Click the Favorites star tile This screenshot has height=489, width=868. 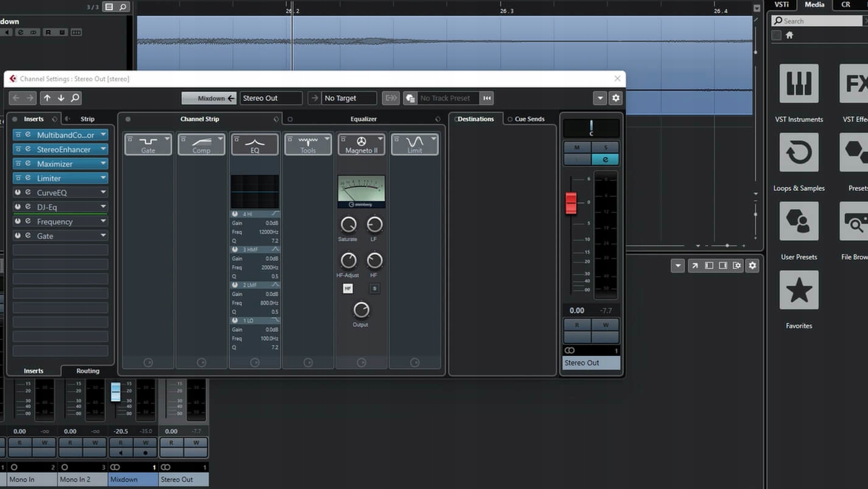[x=799, y=290]
